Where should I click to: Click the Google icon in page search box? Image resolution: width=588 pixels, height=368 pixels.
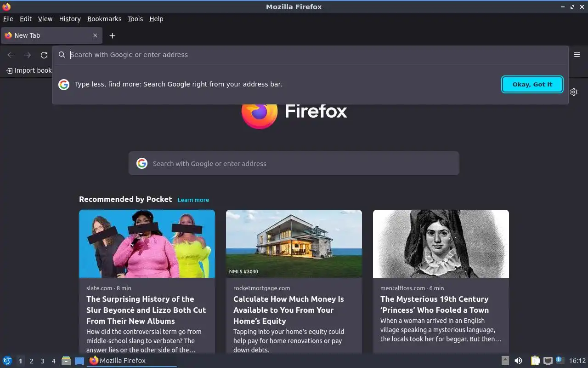pyautogui.click(x=142, y=163)
